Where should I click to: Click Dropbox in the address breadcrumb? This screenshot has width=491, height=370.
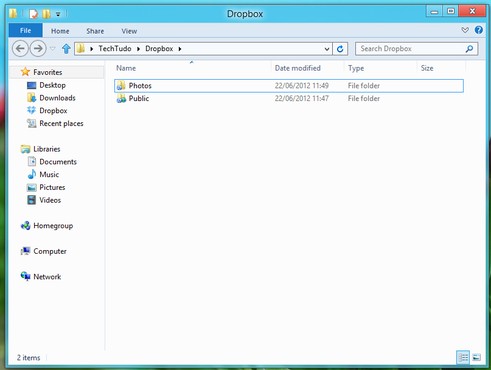(159, 49)
